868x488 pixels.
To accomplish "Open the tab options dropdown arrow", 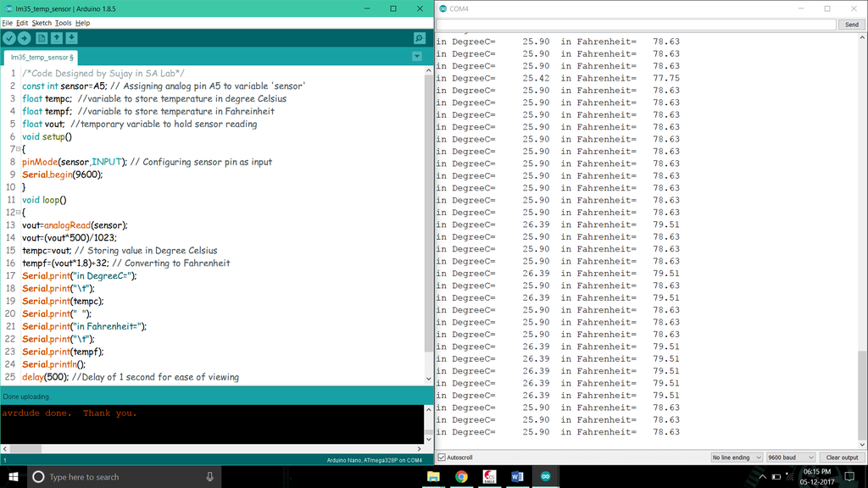I will [x=417, y=57].
